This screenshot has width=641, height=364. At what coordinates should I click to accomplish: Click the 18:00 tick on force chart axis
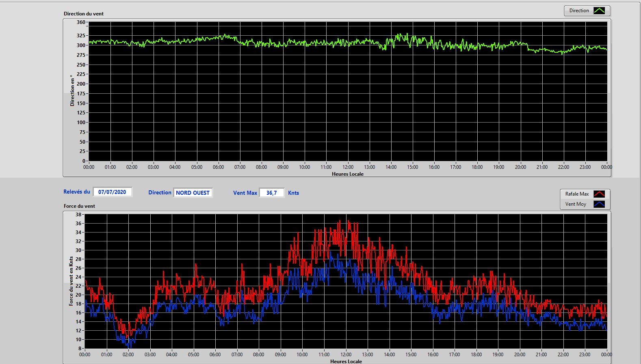[x=476, y=354]
